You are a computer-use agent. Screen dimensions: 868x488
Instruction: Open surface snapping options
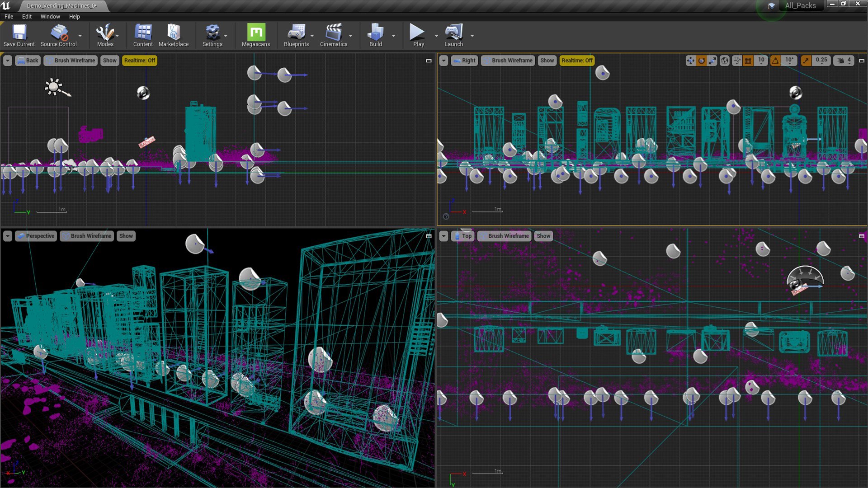coord(737,61)
